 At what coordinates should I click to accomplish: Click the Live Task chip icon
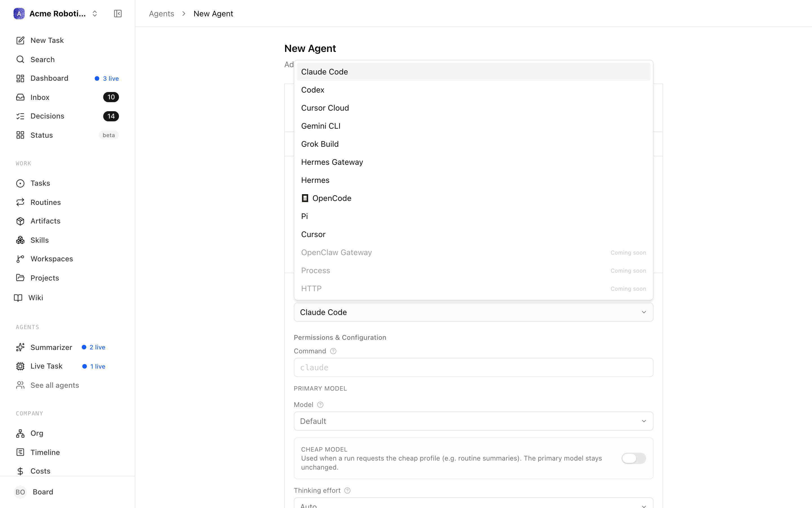click(20, 366)
